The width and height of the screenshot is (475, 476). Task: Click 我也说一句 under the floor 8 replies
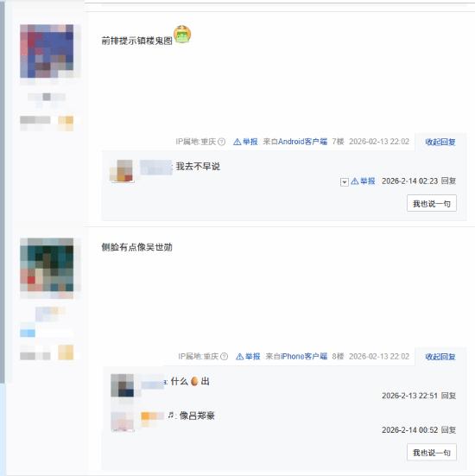pos(432,453)
